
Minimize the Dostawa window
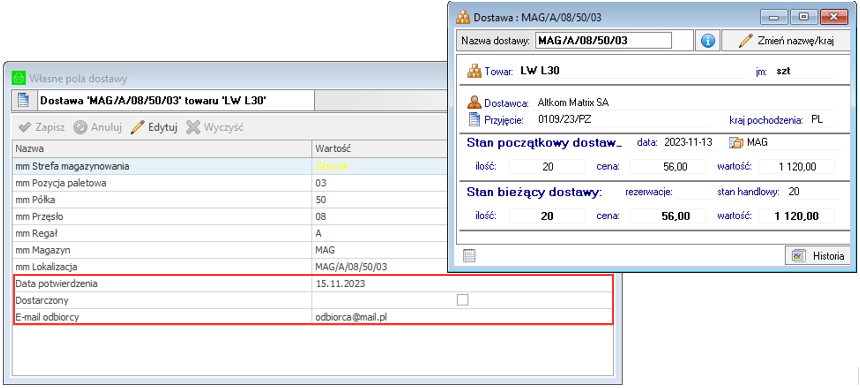pos(774,16)
